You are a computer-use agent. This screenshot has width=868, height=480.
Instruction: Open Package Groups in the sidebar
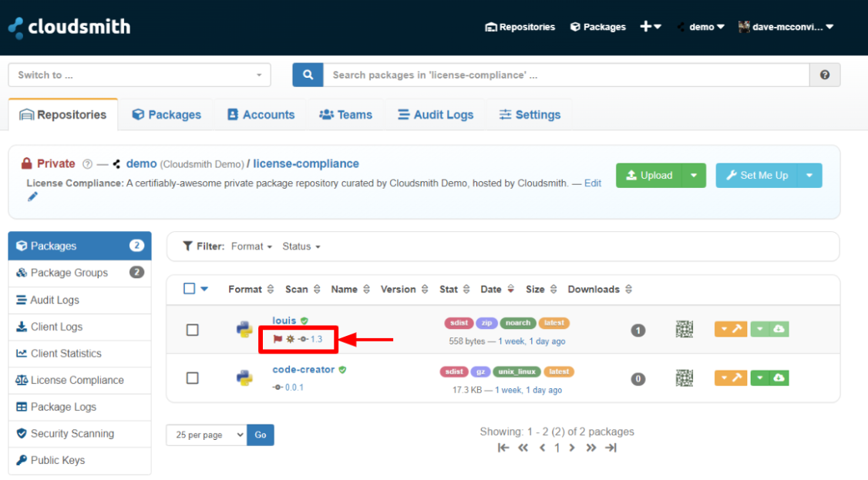point(79,273)
